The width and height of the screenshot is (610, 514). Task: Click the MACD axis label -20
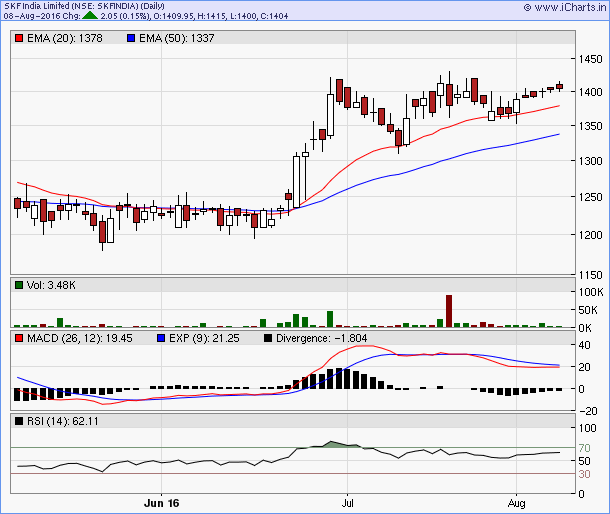click(588, 411)
